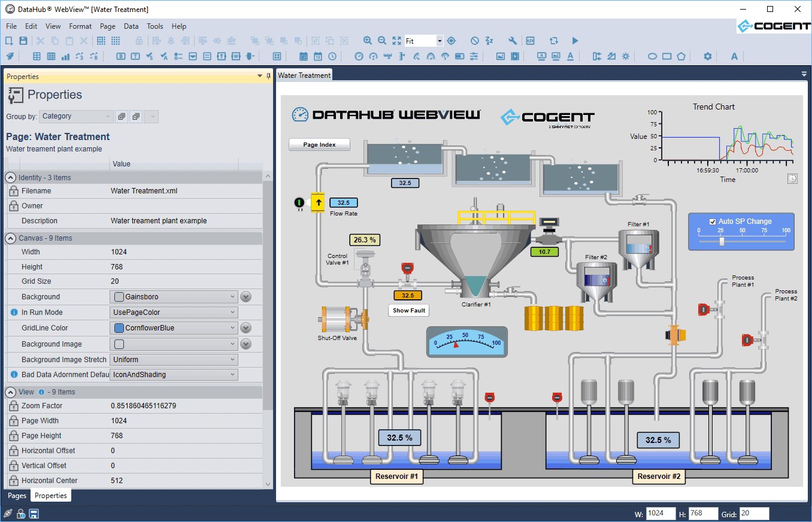Image resolution: width=812 pixels, height=522 pixels.
Task: Collapse the Canvas properties group
Action: click(x=11, y=238)
